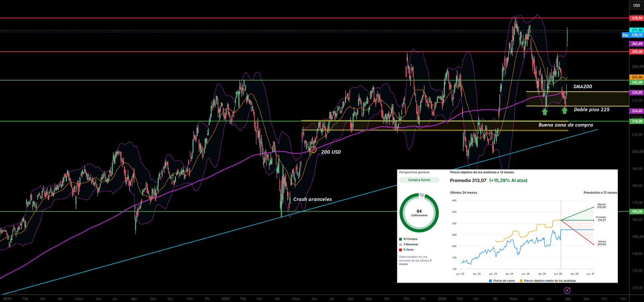Click the 165,00 green price label

click(637, 211)
